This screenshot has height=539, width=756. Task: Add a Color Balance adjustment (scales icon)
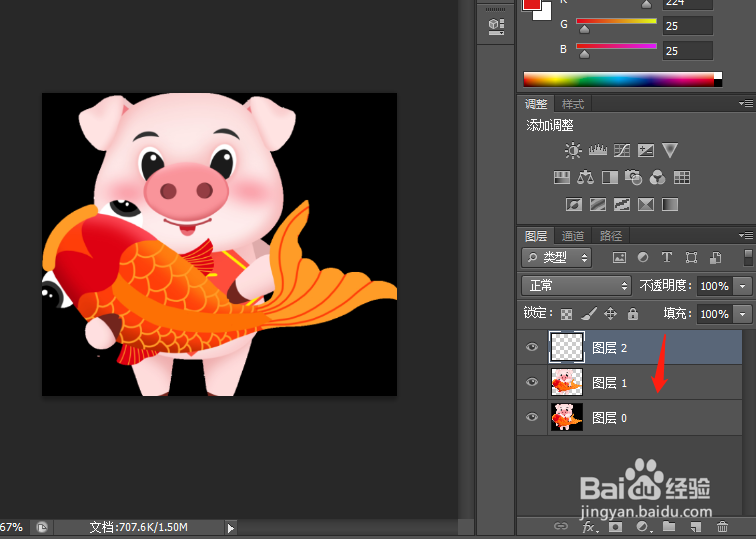tap(585, 177)
